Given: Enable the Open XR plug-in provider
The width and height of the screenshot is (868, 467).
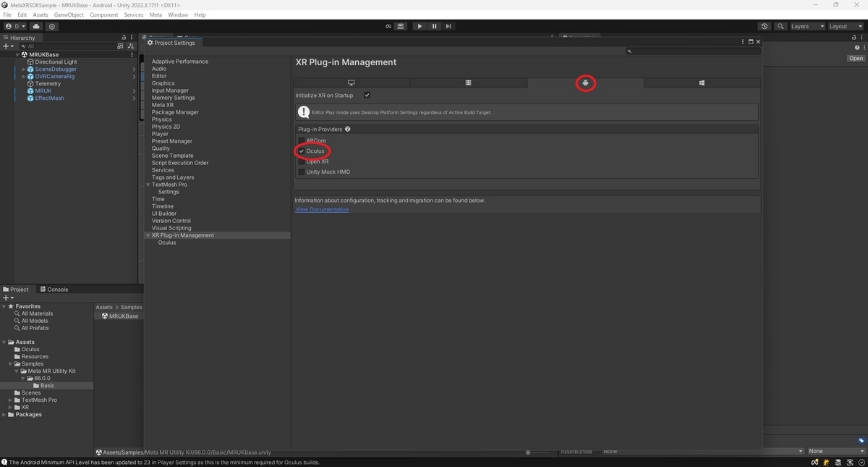Looking at the screenshot, I should tap(302, 161).
